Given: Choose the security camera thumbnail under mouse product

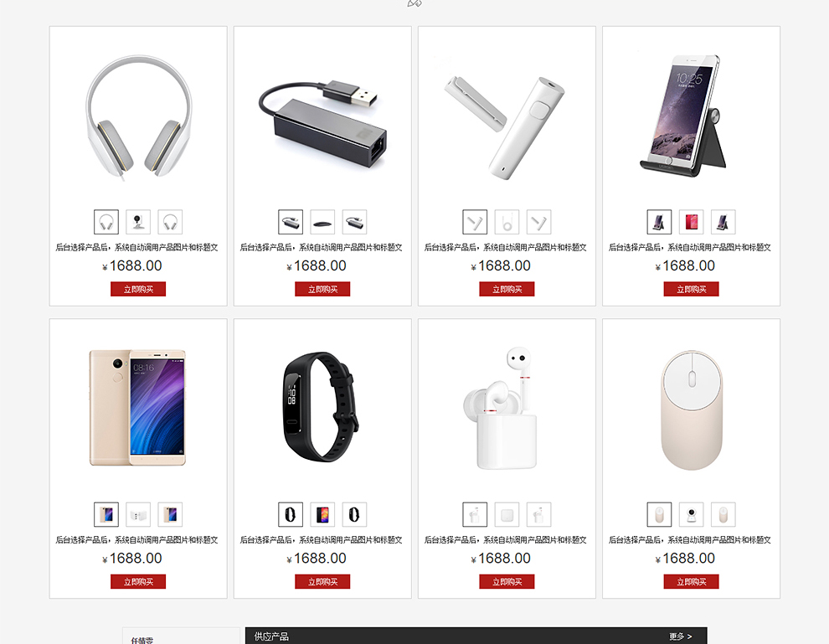Looking at the screenshot, I should [x=691, y=514].
